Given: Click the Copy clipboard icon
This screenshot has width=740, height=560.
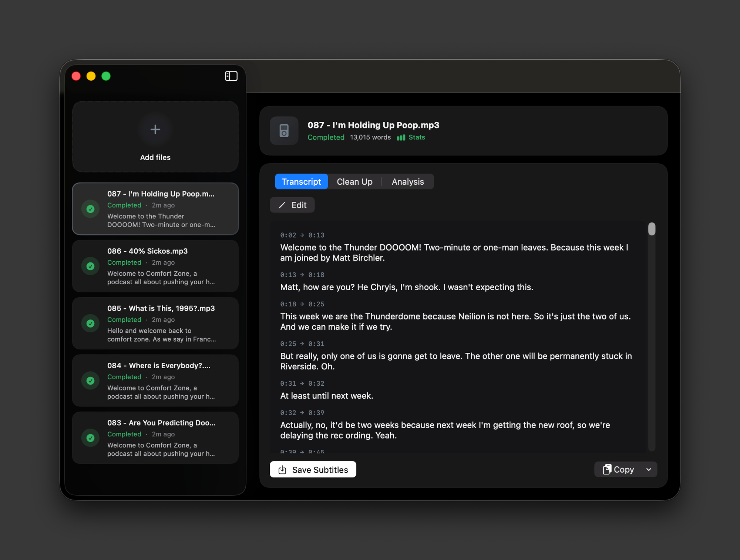Looking at the screenshot, I should [x=607, y=469].
